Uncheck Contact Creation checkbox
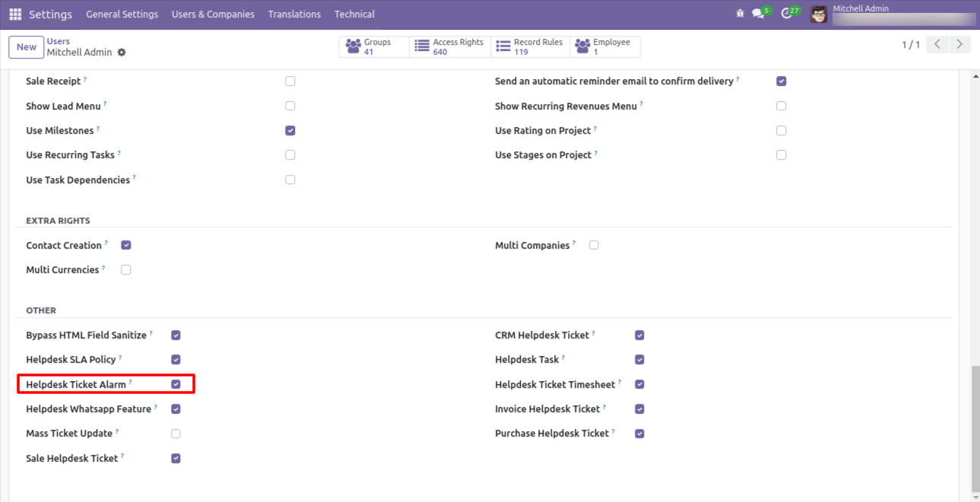The height and width of the screenshot is (502, 980). pyautogui.click(x=126, y=245)
